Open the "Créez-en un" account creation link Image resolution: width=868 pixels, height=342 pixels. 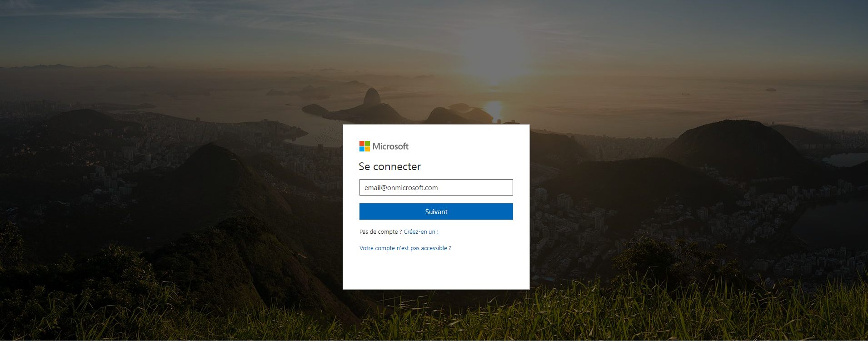click(x=419, y=231)
